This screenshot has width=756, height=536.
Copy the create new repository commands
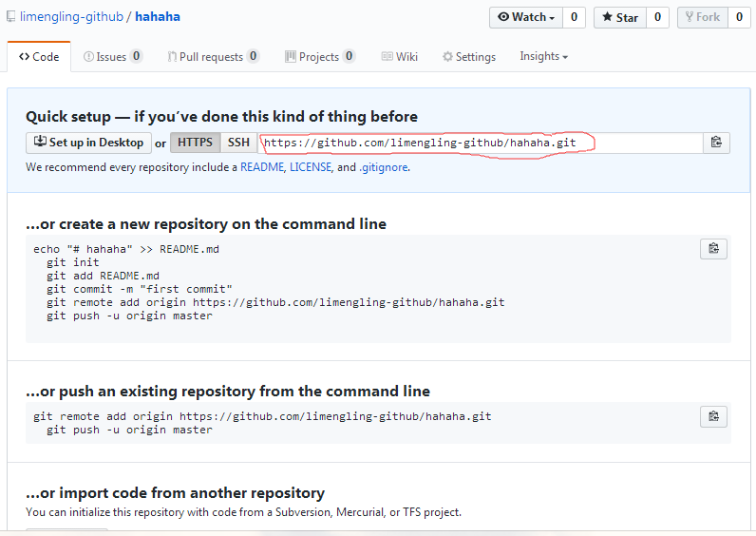[713, 249]
